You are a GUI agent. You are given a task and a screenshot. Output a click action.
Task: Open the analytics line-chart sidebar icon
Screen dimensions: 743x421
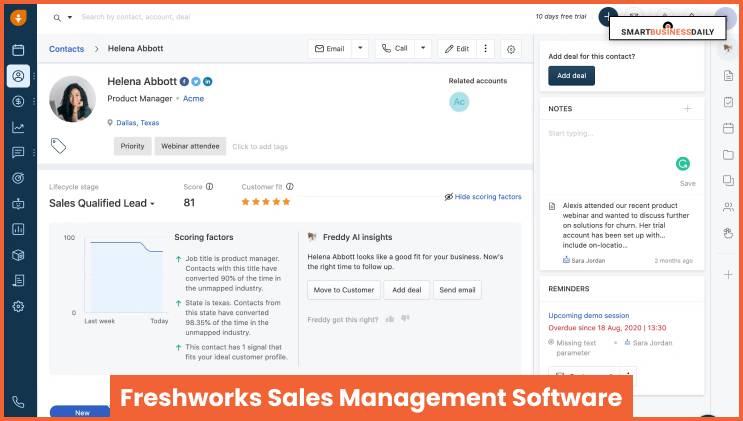[x=18, y=127]
